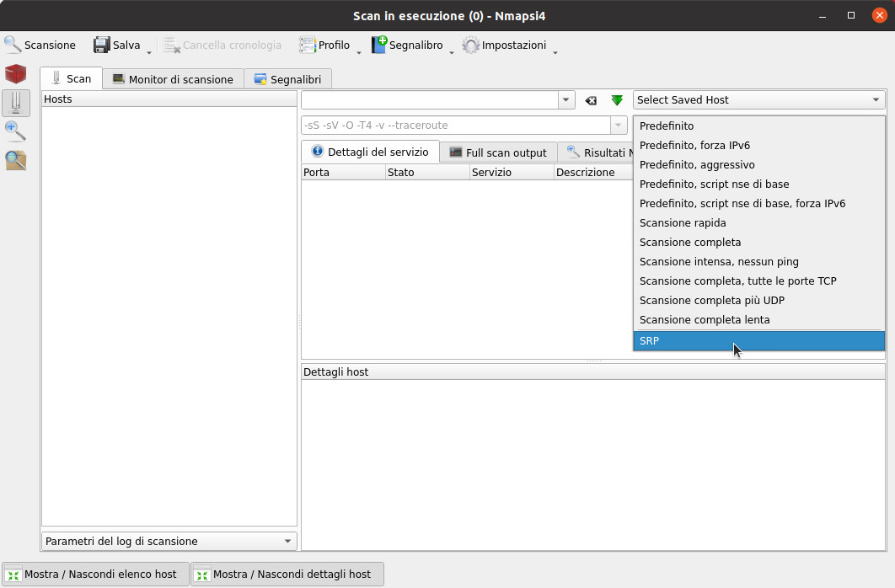Click the Profilo toolbar button
The height and width of the screenshot is (588, 895).
324,45
